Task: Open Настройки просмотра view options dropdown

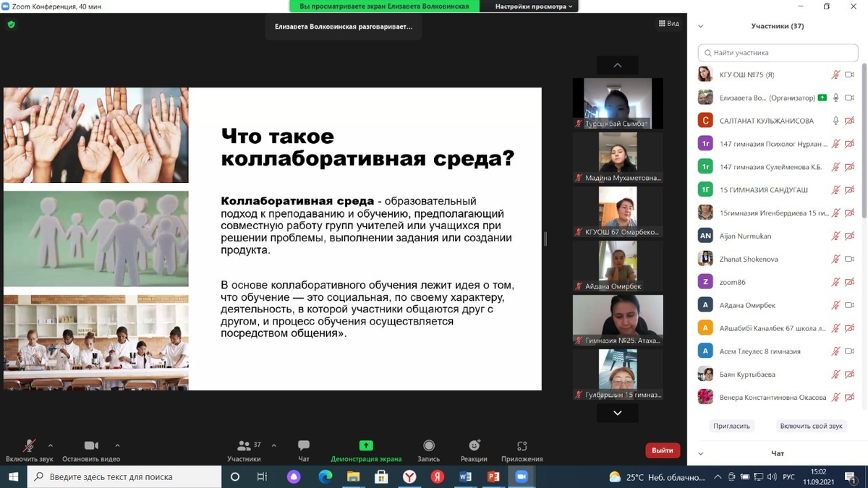Action: click(534, 7)
